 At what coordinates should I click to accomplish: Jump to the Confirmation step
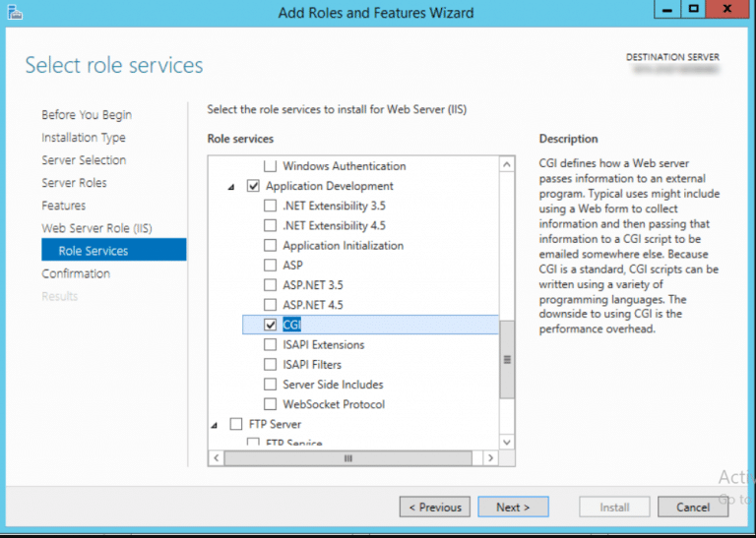point(76,273)
